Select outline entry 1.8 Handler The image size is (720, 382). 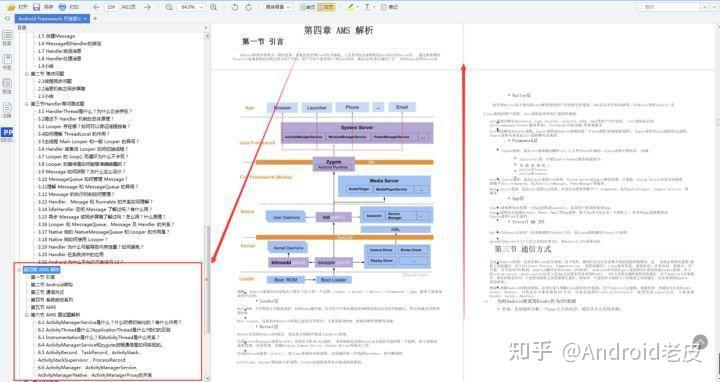(x=59, y=58)
